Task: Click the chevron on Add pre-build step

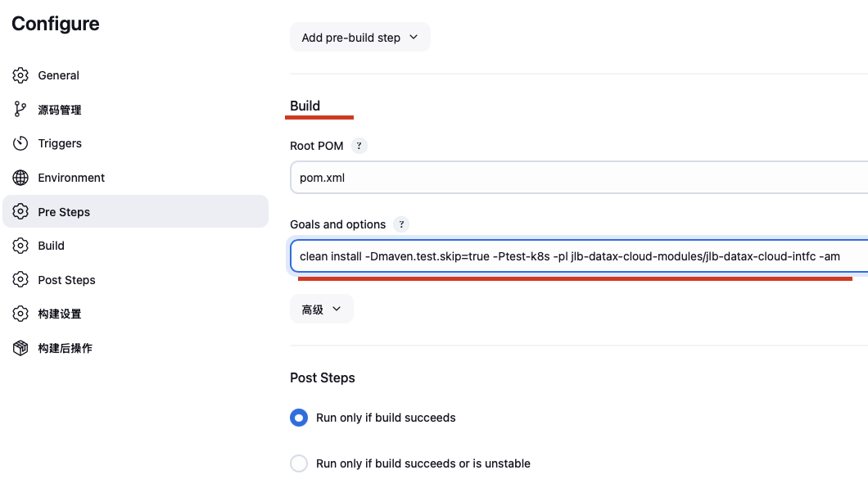Action: [413, 38]
